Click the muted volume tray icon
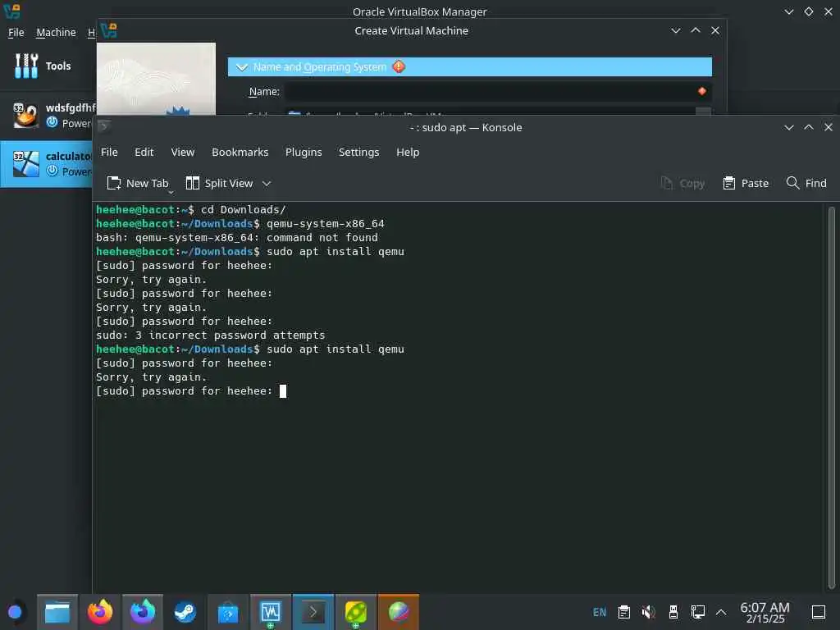This screenshot has height=630, width=840. point(648,612)
